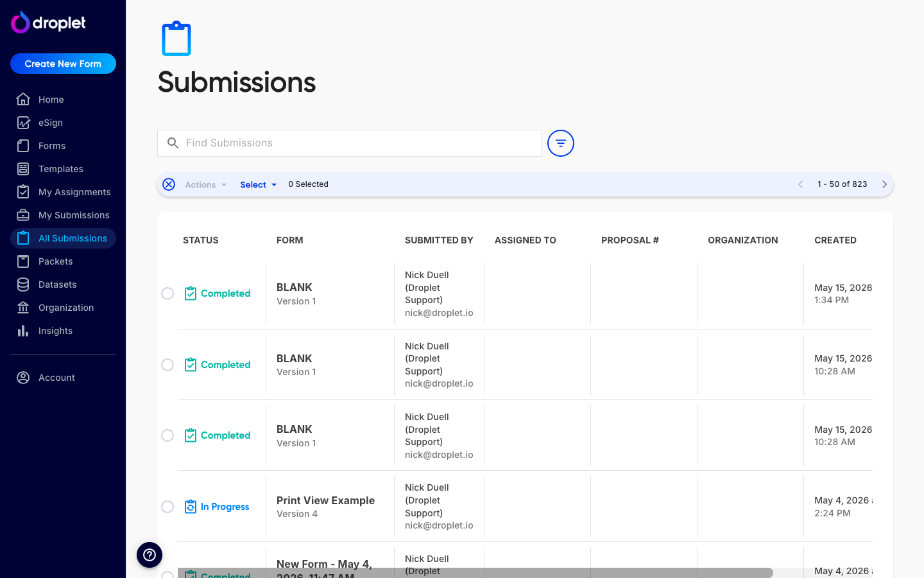Viewport: 924px width, 578px height.
Task: Click the Templates icon in sidebar
Action: 23,169
